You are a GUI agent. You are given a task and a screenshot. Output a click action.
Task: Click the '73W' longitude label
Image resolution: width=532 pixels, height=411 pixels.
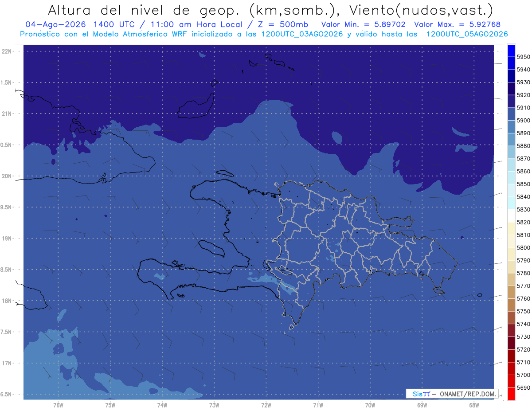[214, 405]
